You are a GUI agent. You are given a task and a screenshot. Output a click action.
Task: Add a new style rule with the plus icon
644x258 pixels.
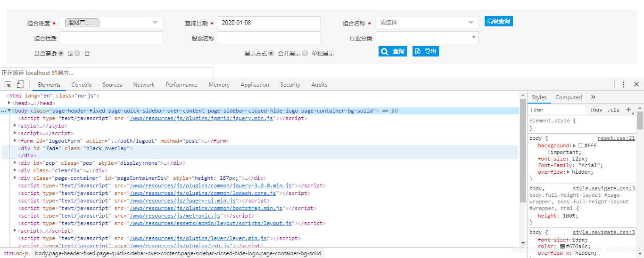click(x=628, y=110)
